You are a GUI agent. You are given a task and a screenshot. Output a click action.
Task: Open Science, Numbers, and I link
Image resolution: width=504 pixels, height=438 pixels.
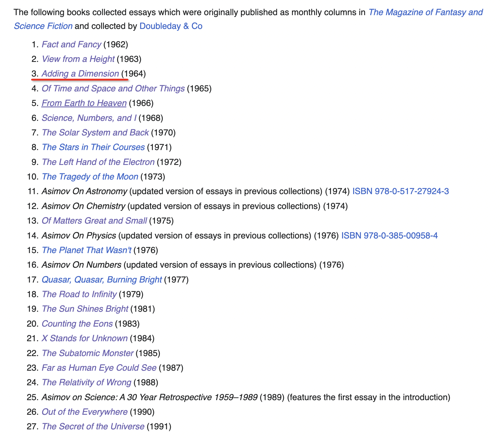[x=89, y=118]
